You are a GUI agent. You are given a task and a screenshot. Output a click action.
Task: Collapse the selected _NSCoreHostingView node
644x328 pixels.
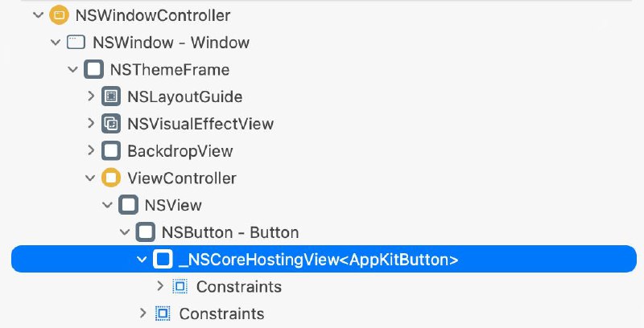coord(143,260)
